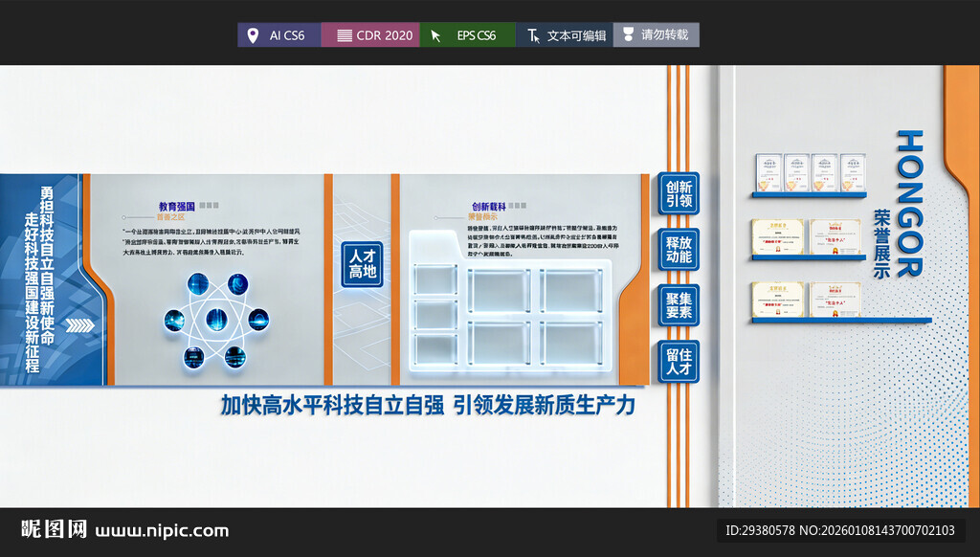Click the white chevron arrows on blue panel

(80, 325)
